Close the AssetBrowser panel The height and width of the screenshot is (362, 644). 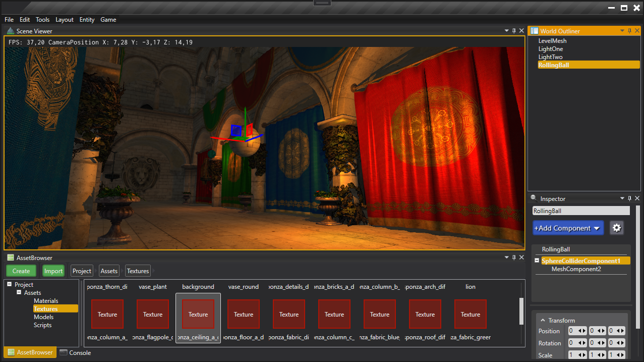[x=521, y=257]
